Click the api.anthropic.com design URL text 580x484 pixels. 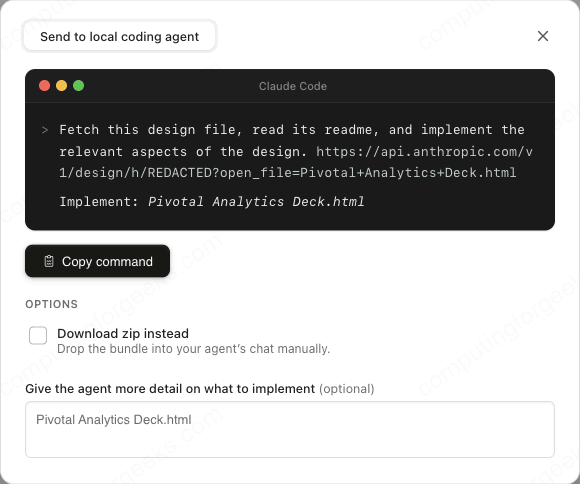click(296, 162)
